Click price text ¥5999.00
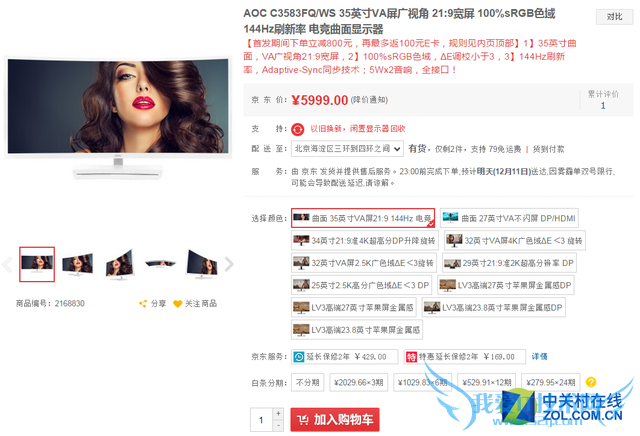The image size is (640, 436). [x=320, y=100]
